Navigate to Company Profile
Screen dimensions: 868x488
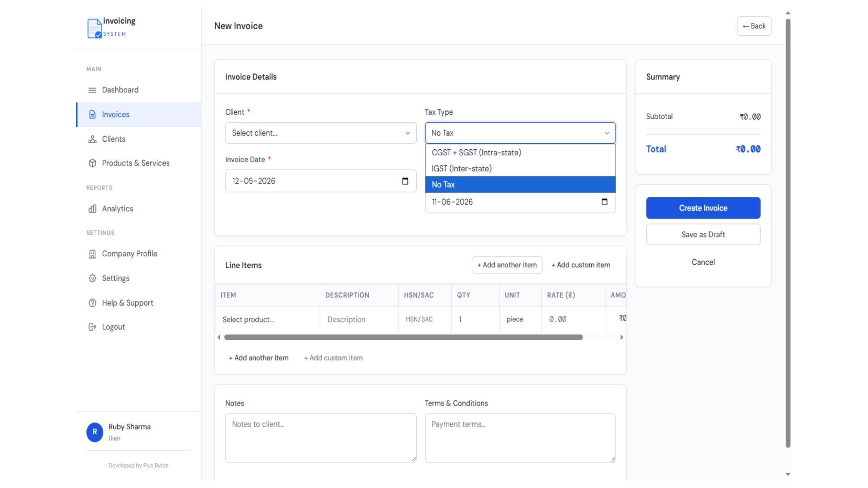[x=129, y=254]
